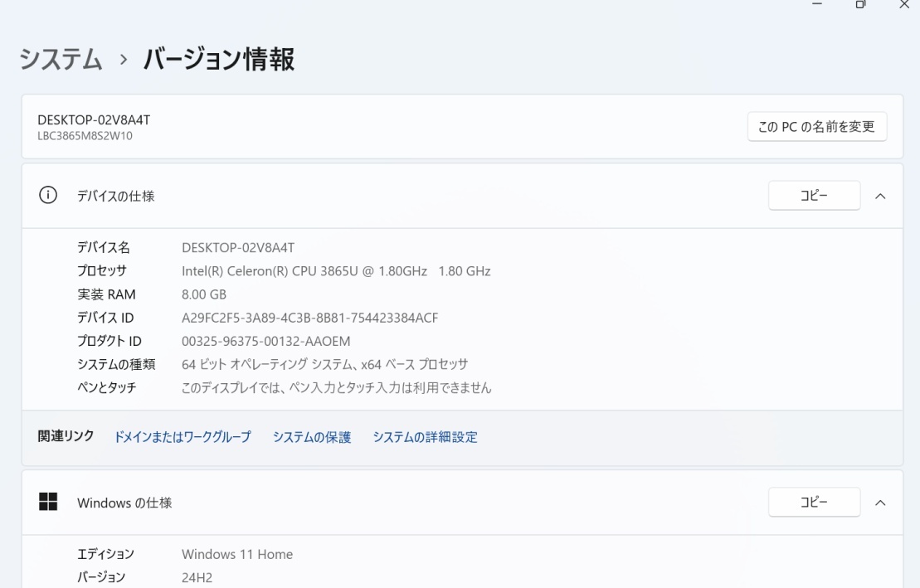Screen dimensions: 920x588
Task: Select version value 24H2
Action: 197,577
